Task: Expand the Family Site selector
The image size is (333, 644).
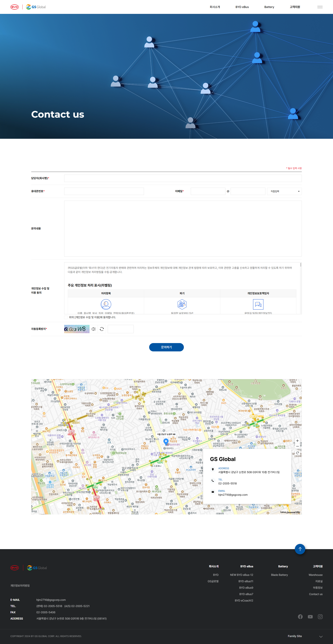Action: pyautogui.click(x=321, y=637)
